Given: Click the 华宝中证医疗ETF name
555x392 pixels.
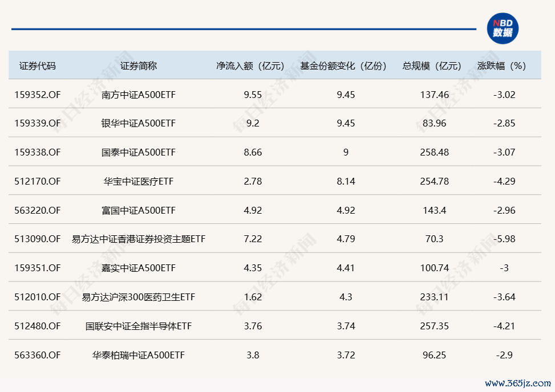Looking at the screenshot, I should tap(139, 181).
